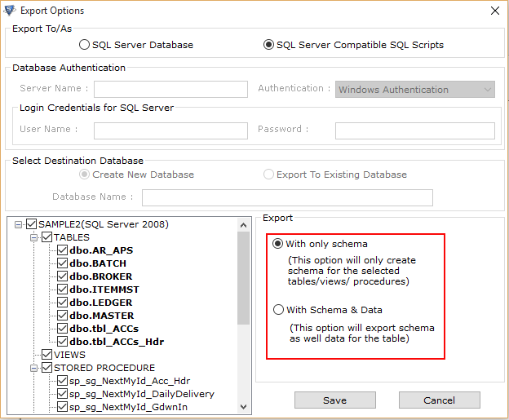Select the sp_sg_NextMyId_DailyDelivery procedure label

click(142, 394)
